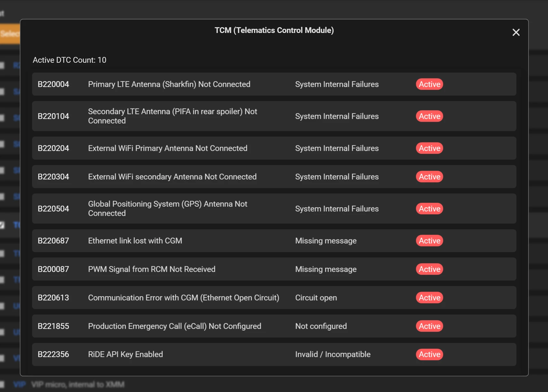Select External WiFi secondary Antenna Not Connected text
548x392 pixels.
point(172,177)
